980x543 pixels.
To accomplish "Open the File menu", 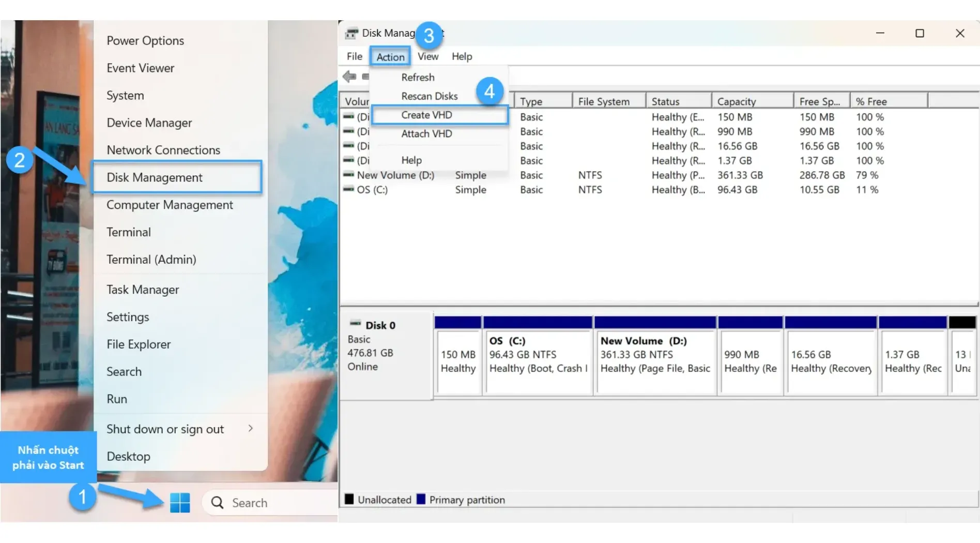I will click(x=355, y=56).
